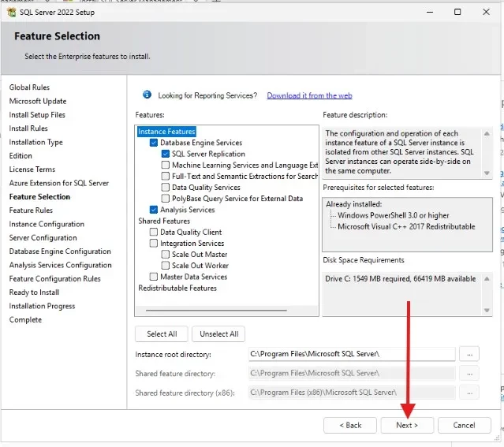This screenshot has height=447, width=504.
Task: Uncheck Analysis Services
Action: tap(154, 210)
